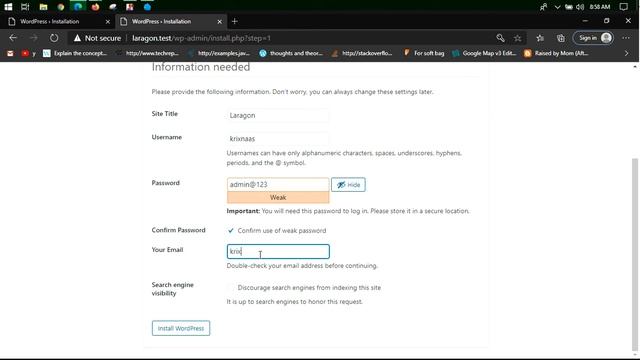640x360 pixels.
Task: Expand the bookmarks bar overflow chevron
Action: pyautogui.click(x=627, y=53)
